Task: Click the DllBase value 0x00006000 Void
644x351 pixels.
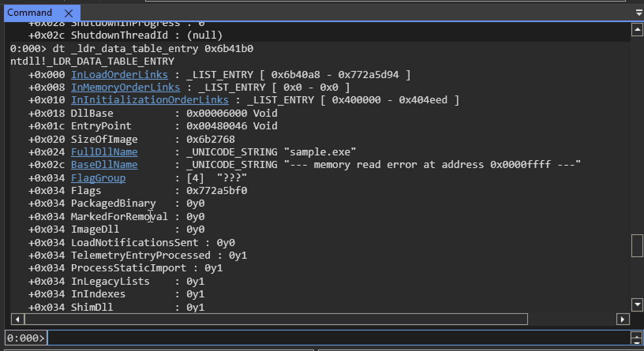Action: 232,113
